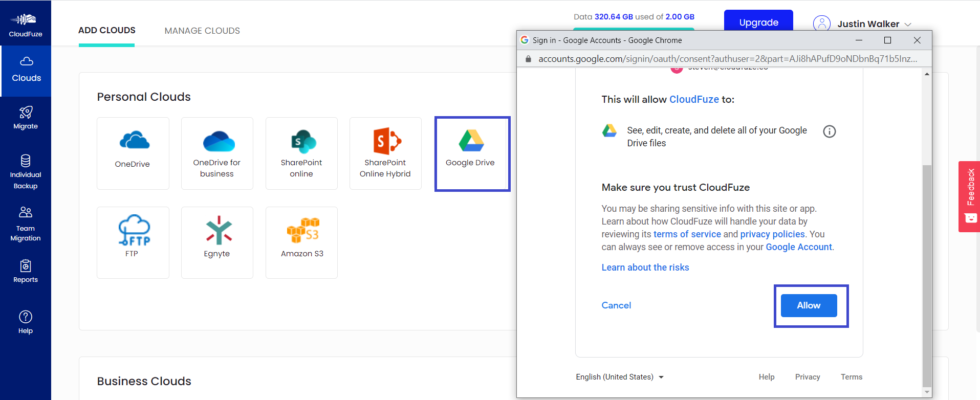980x400 pixels.
Task: Click the popup scrollbar down arrow
Action: (x=927, y=392)
